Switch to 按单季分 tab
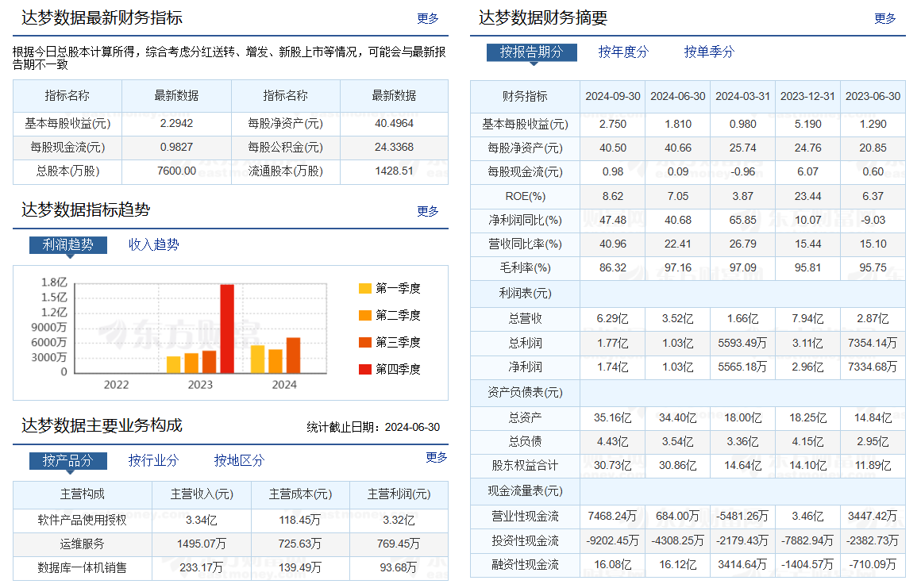 710,52
